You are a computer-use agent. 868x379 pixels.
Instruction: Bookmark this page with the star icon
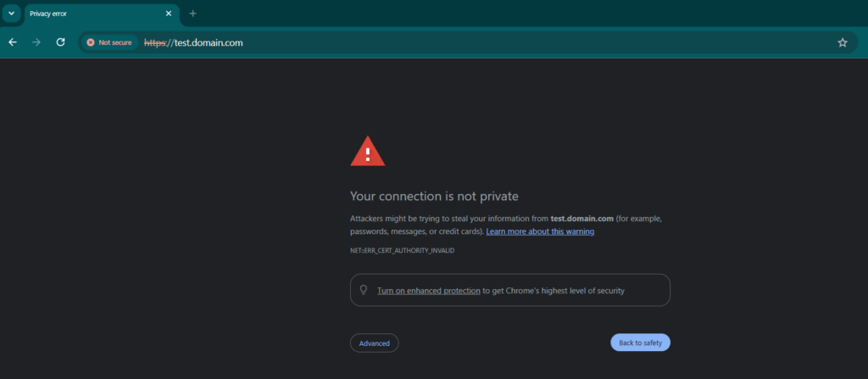coord(842,42)
